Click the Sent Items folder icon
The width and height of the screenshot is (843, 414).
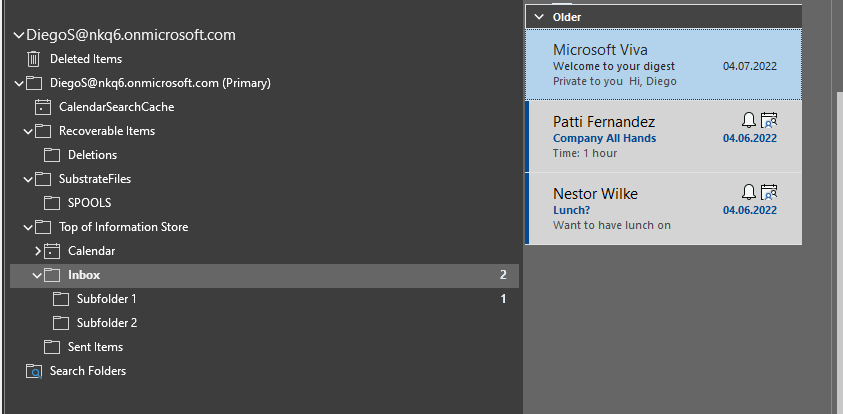[x=52, y=347]
